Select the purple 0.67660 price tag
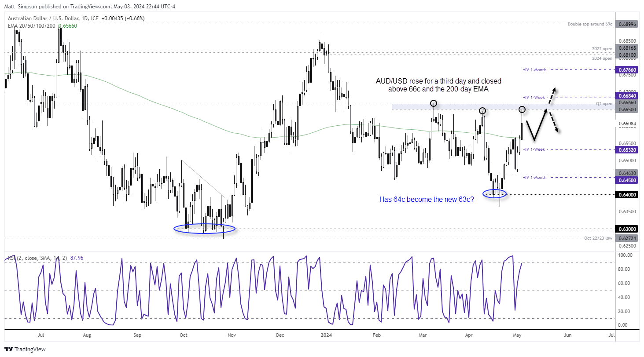 pyautogui.click(x=628, y=69)
